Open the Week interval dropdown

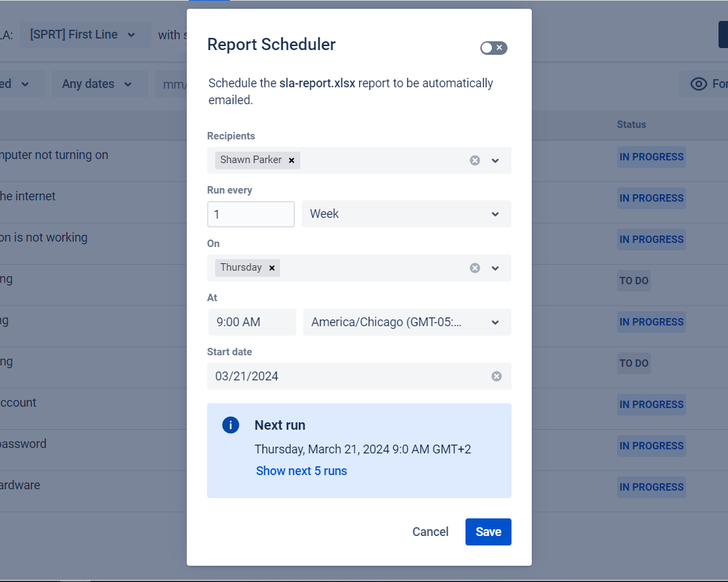click(406, 214)
